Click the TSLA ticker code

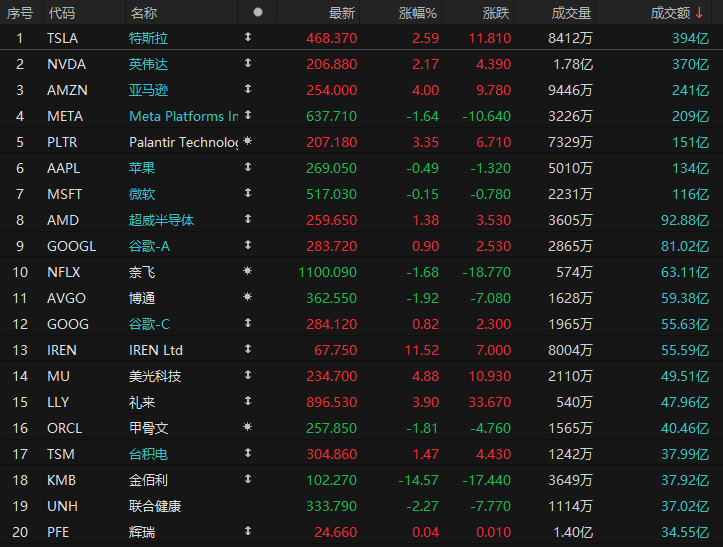[62, 38]
